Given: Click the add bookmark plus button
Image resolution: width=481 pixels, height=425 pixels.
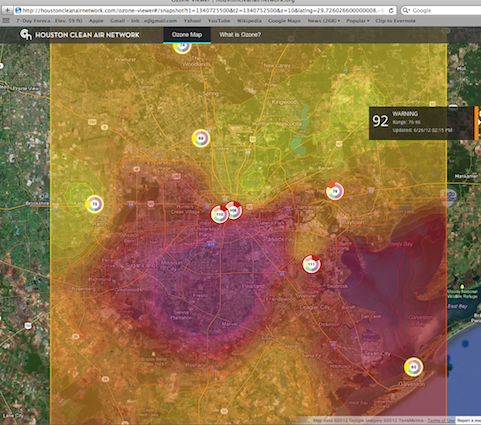Looking at the screenshot, I should tap(7, 10).
